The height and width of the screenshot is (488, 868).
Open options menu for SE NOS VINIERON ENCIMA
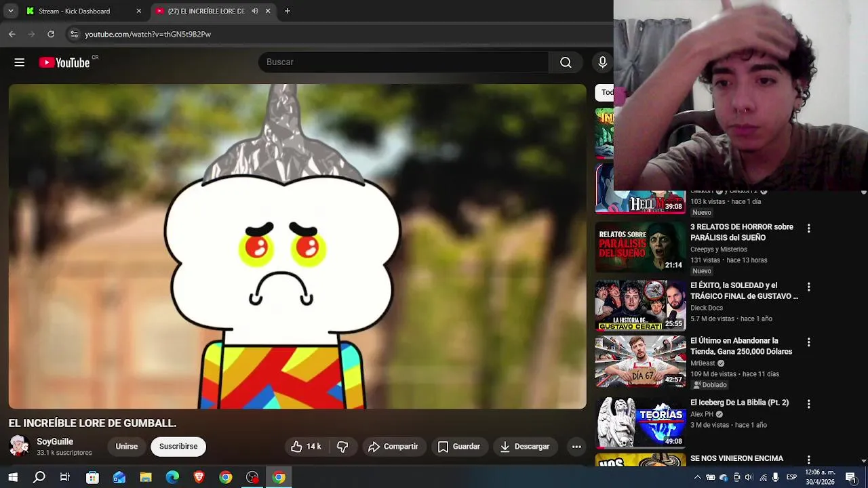808,460
